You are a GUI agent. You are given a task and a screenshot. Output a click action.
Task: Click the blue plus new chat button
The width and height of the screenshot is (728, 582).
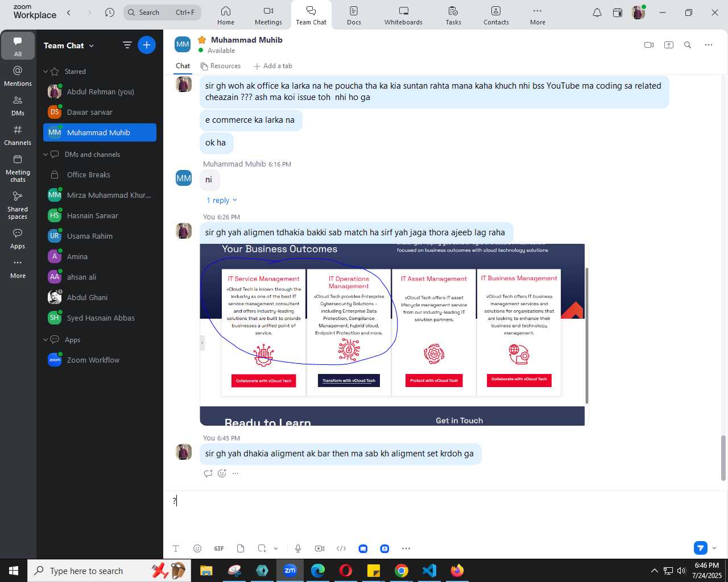147,45
